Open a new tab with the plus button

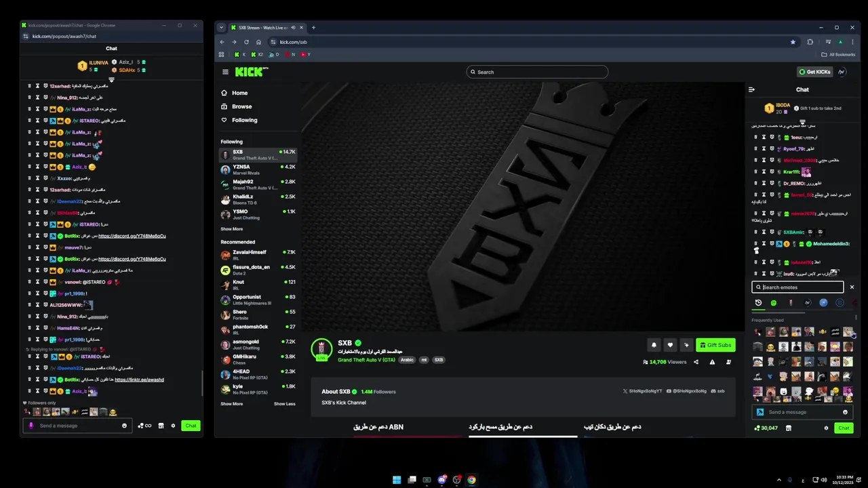pos(313,28)
